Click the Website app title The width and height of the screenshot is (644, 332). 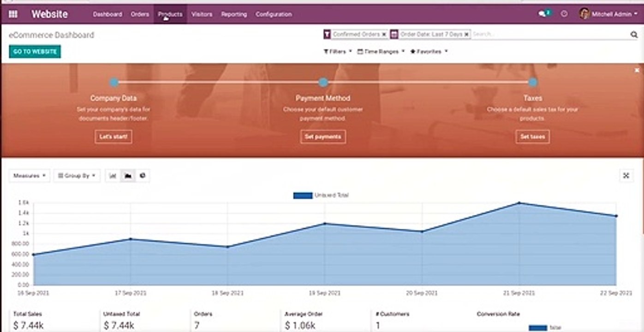49,14
